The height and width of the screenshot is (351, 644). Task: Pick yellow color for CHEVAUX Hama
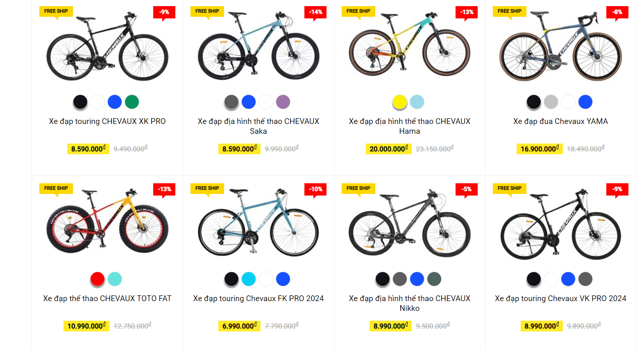(x=400, y=102)
